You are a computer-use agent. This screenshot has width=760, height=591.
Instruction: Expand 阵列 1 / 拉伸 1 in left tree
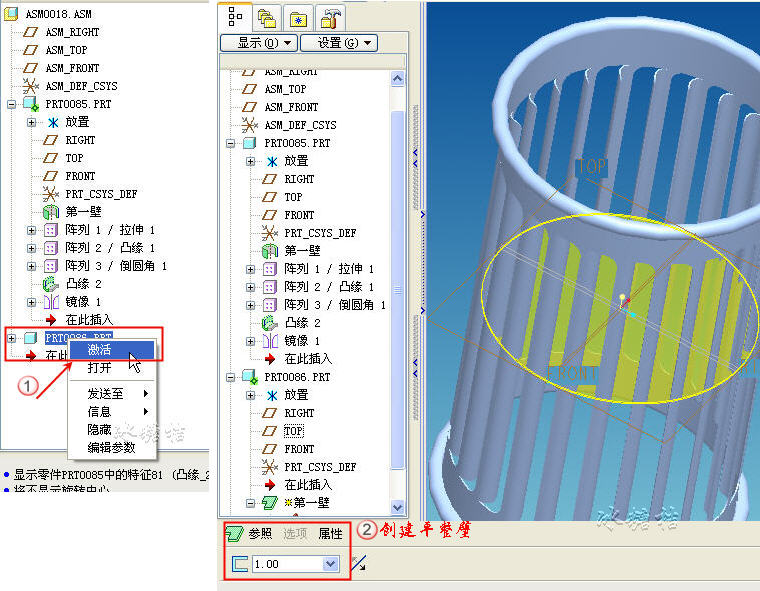tap(32, 230)
